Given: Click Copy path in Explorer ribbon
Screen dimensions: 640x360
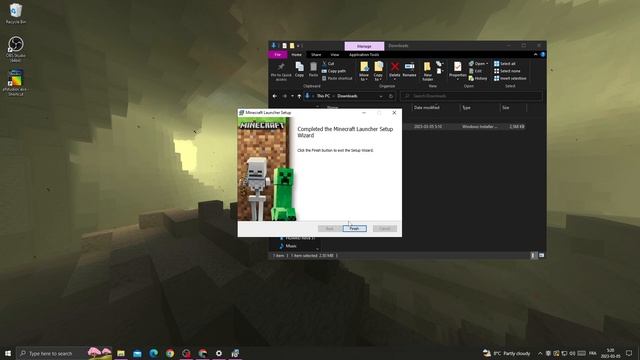Looking at the screenshot, I should tap(333, 71).
